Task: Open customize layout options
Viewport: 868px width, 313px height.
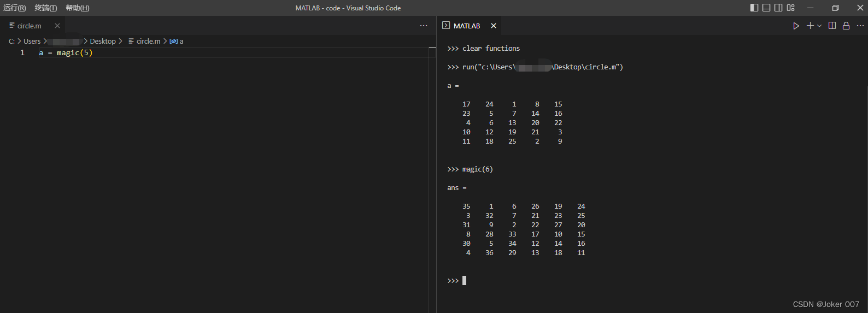Action: tap(791, 8)
